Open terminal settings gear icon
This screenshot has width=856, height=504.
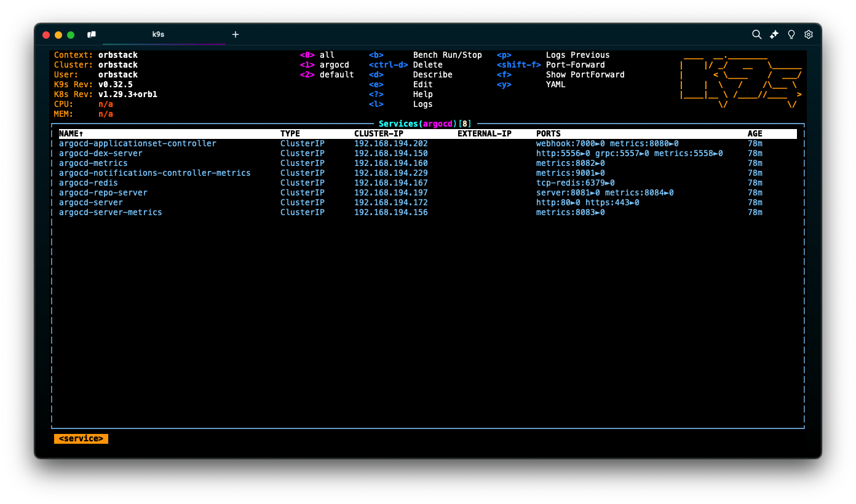coord(809,34)
